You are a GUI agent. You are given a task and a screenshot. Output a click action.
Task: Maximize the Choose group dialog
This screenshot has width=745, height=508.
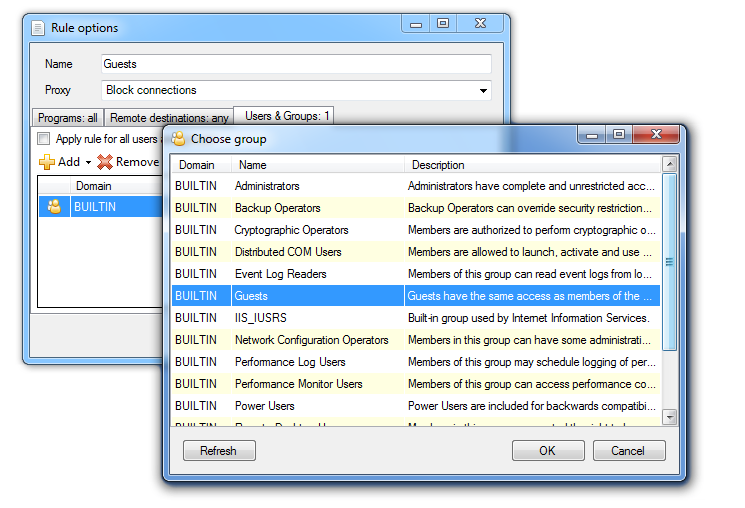point(619,135)
